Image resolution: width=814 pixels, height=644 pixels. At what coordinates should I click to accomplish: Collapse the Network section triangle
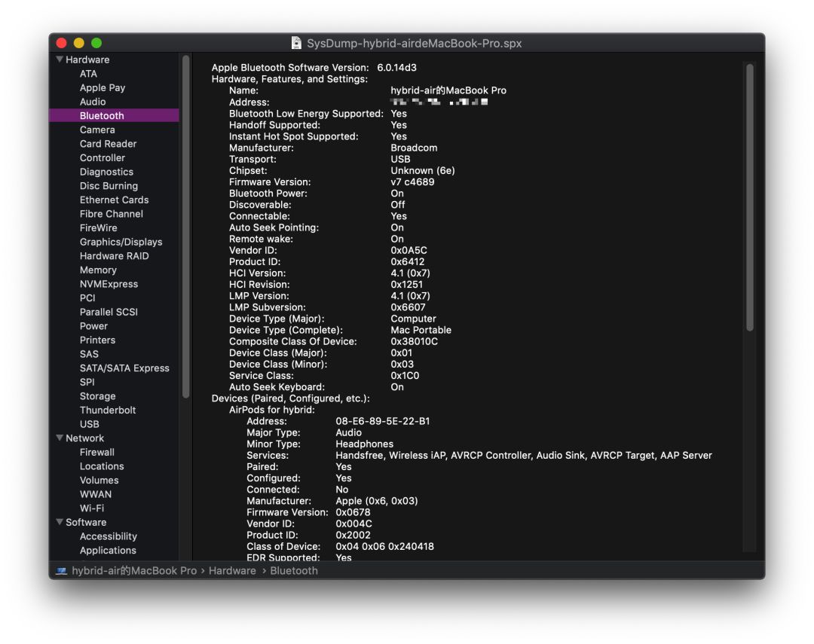coord(60,438)
